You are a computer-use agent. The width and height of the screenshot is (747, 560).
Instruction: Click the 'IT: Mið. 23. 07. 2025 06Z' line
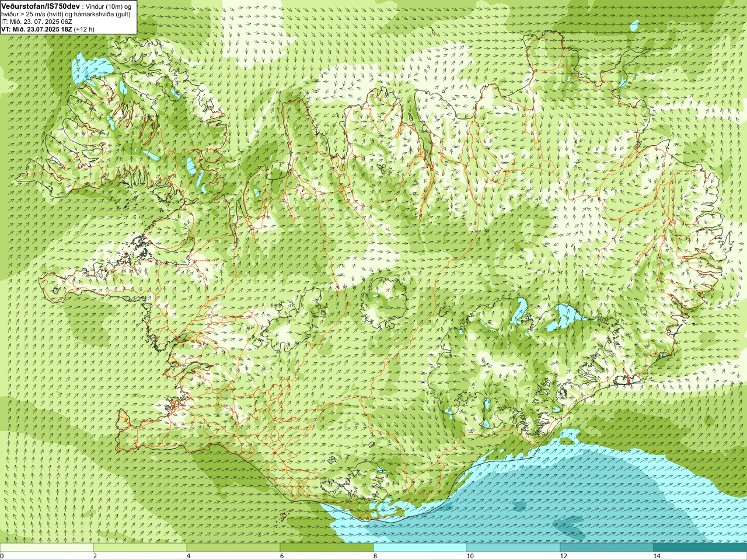(37, 22)
